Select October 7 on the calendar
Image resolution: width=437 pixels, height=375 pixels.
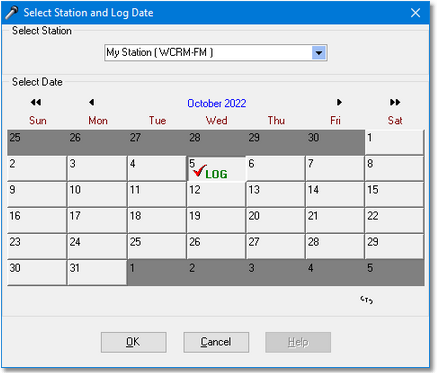click(x=335, y=168)
